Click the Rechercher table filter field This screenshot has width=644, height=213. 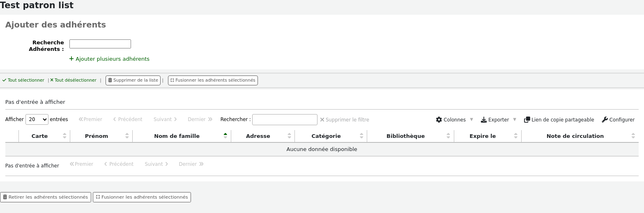pyautogui.click(x=285, y=119)
